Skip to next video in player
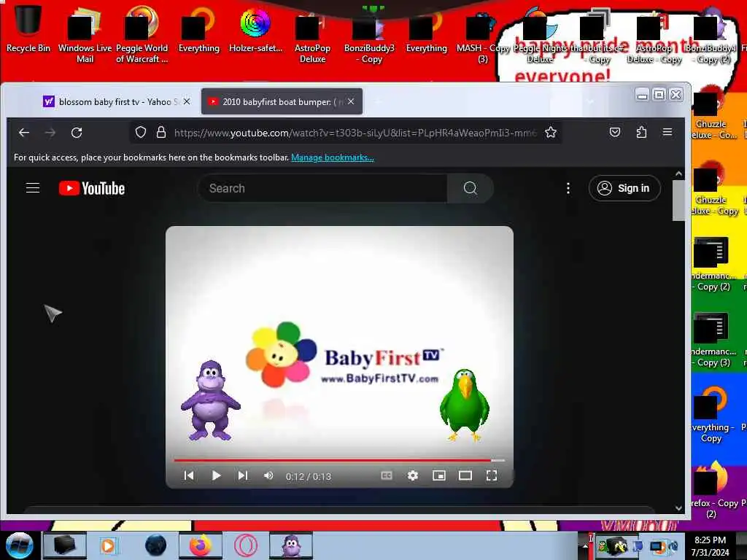This screenshot has width=747, height=560. pos(242,475)
